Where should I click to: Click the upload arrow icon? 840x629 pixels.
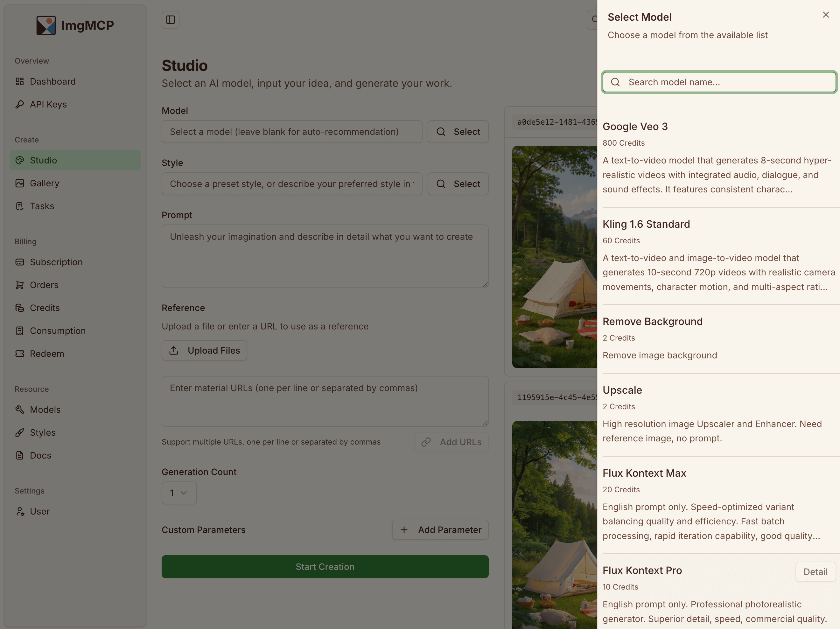point(173,350)
